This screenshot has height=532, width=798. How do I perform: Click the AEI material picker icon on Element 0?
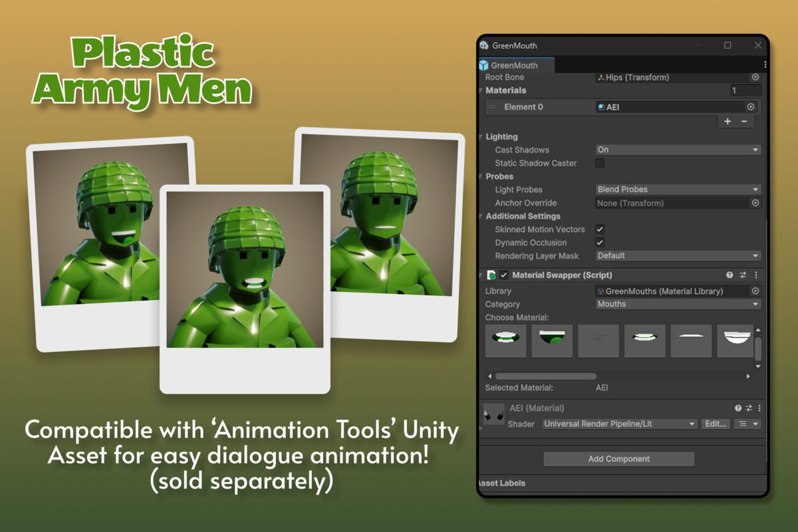751,106
